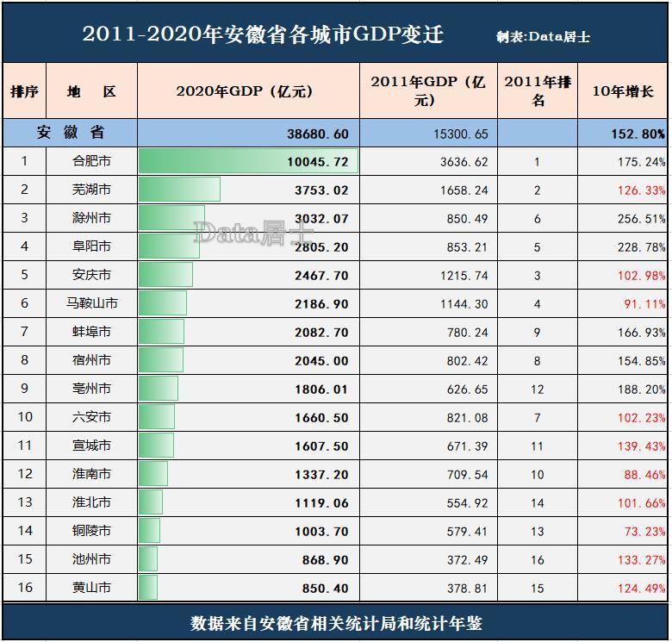Select the 六安市 cell
The height and width of the screenshot is (642, 672).
tap(91, 417)
